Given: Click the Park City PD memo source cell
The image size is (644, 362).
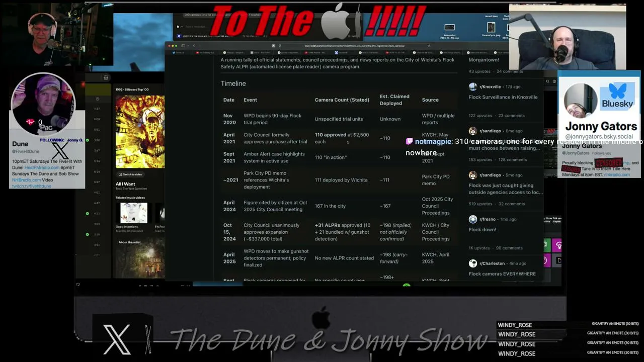Looking at the screenshot, I should (436, 180).
